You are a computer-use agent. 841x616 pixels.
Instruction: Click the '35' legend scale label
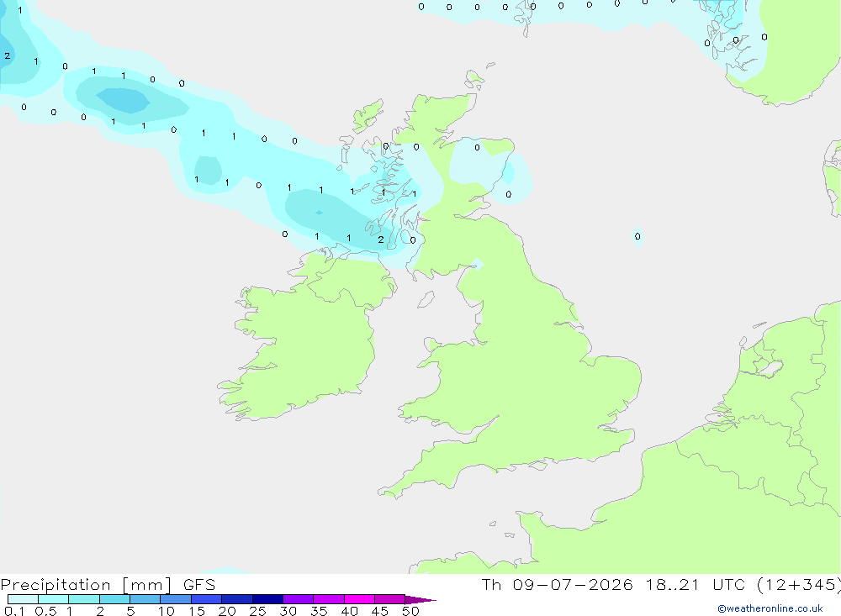pyautogui.click(x=319, y=611)
